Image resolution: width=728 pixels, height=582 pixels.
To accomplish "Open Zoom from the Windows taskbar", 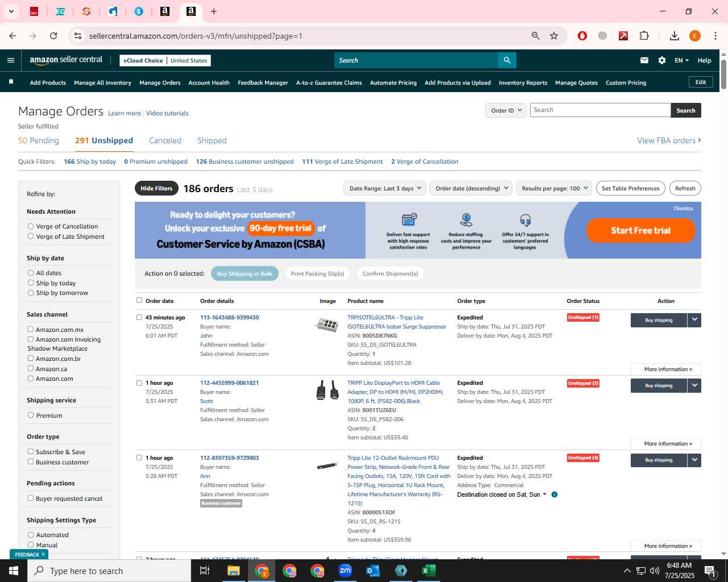I will tap(345, 571).
